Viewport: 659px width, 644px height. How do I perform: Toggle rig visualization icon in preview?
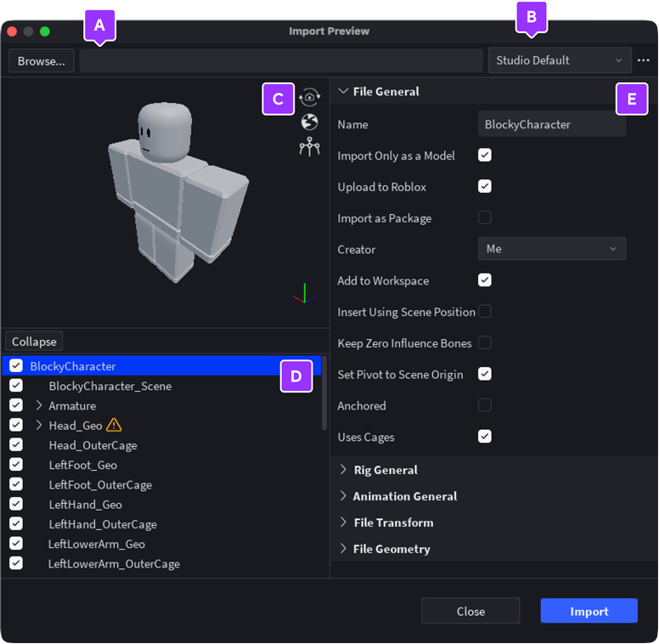pyautogui.click(x=310, y=147)
